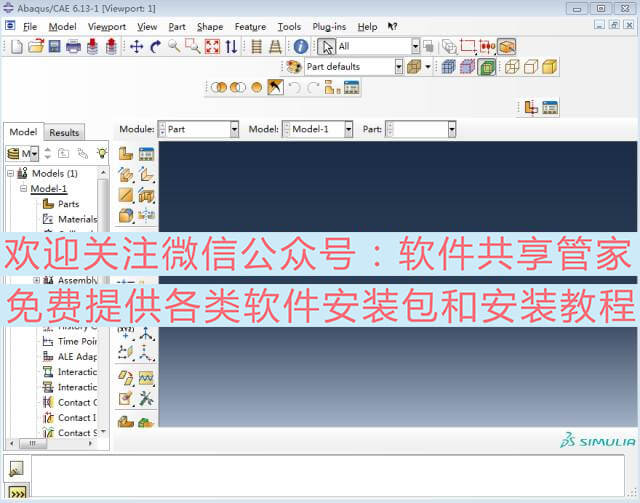Viewport: 640px width, 503px height.
Task: Select Materials in the model tree
Action: [78, 219]
